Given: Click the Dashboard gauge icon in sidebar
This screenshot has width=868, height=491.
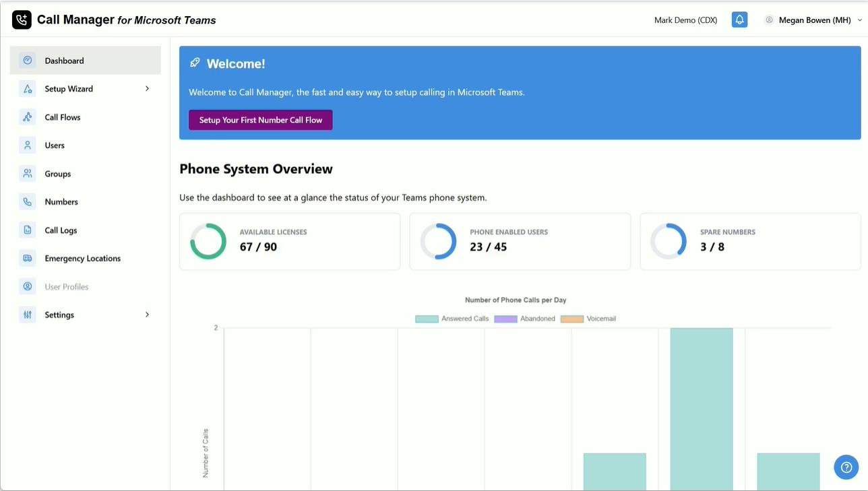Looking at the screenshot, I should point(28,61).
